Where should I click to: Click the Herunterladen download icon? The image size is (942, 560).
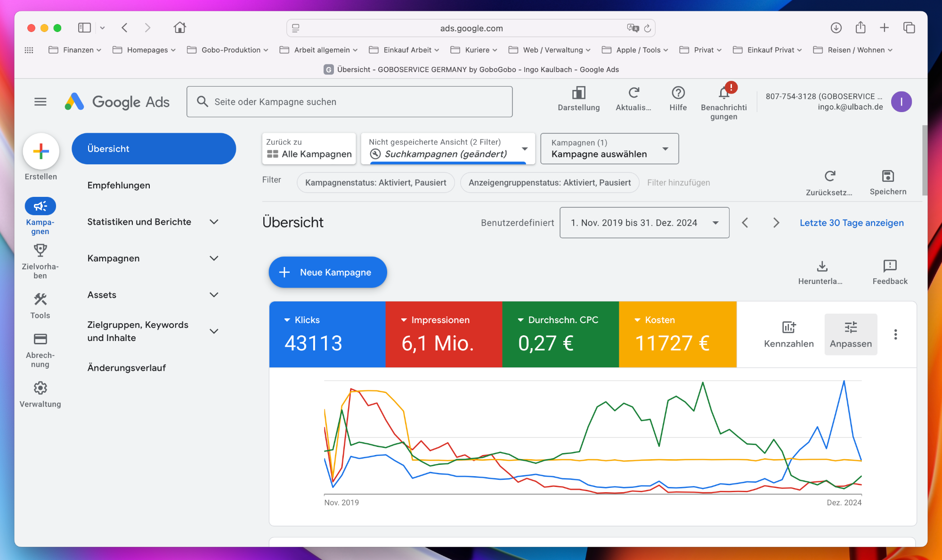click(x=822, y=267)
